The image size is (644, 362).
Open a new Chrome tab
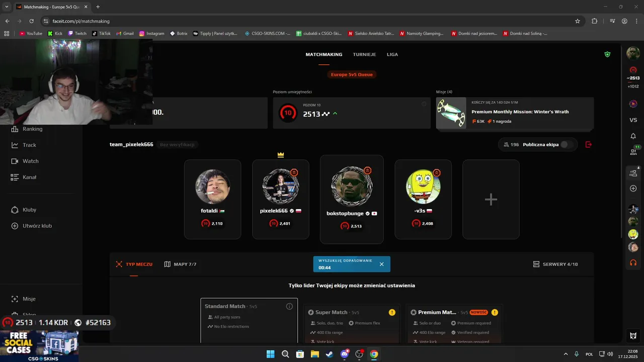coord(98,7)
